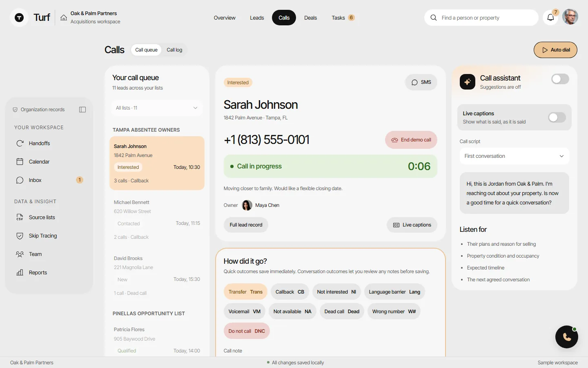Image resolution: width=588 pixels, height=368 pixels.
Task: Open Reports in the sidebar
Action: pyautogui.click(x=49, y=273)
